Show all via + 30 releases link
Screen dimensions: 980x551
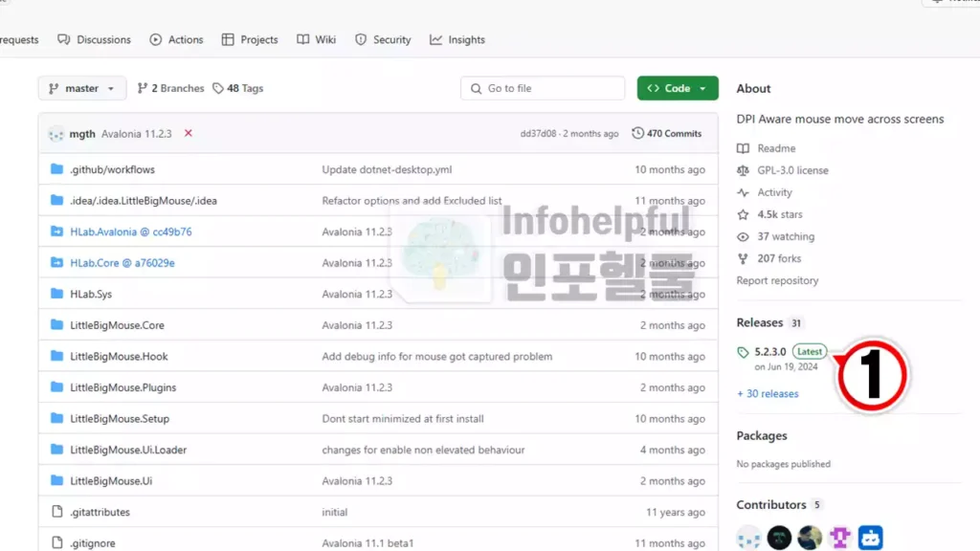pos(768,393)
